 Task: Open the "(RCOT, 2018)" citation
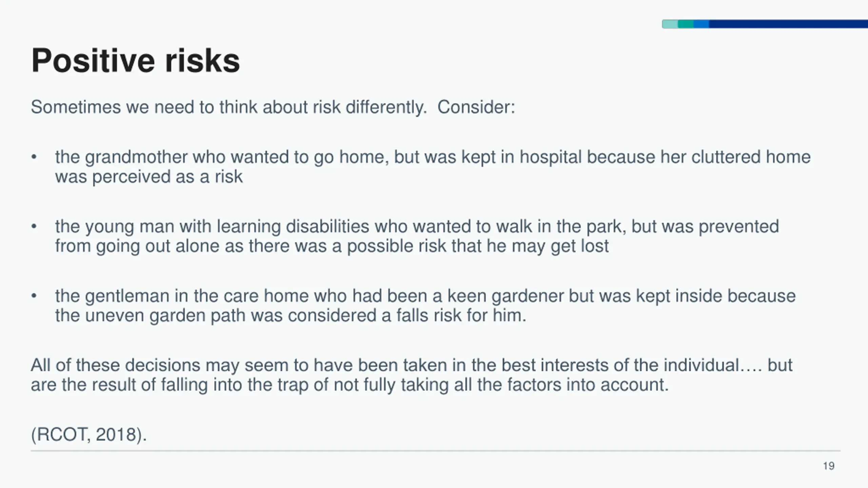pos(89,434)
